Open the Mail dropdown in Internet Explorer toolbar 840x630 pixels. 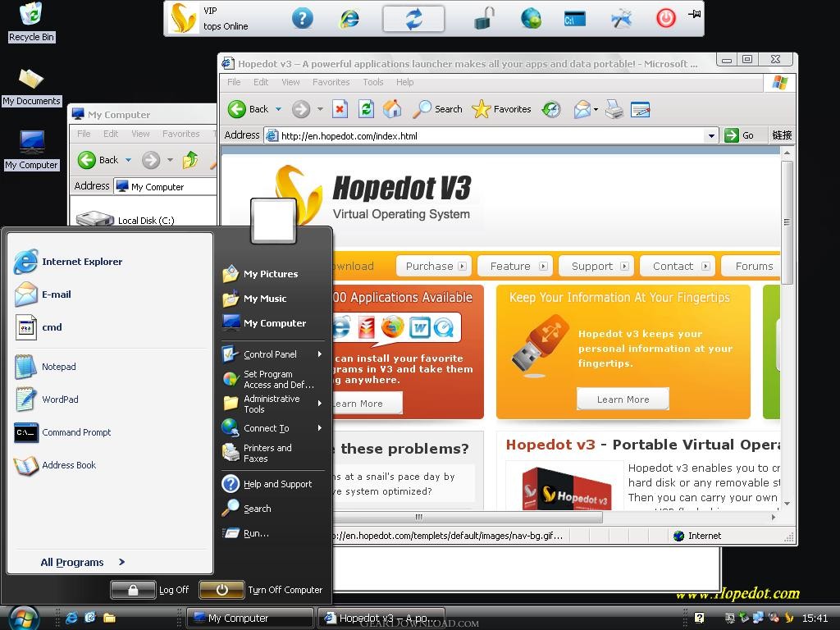(596, 109)
